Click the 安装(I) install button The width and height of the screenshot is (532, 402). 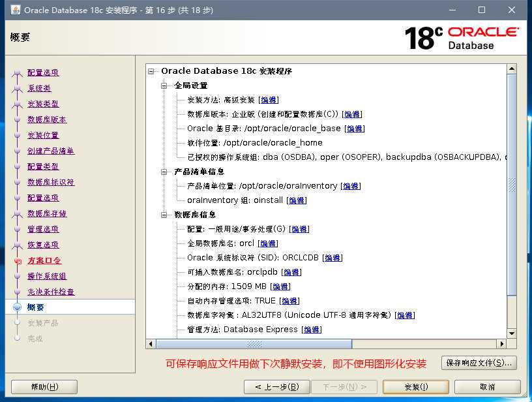(x=416, y=387)
